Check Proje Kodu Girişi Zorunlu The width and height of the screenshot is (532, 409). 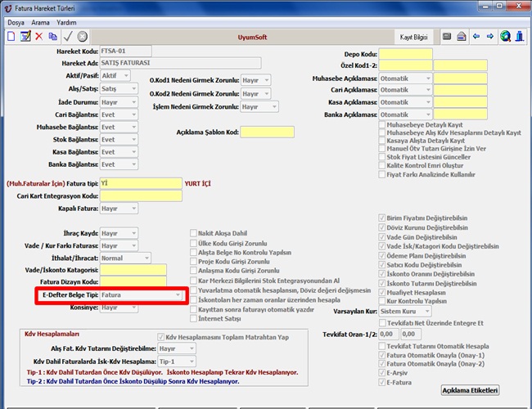click(x=194, y=262)
